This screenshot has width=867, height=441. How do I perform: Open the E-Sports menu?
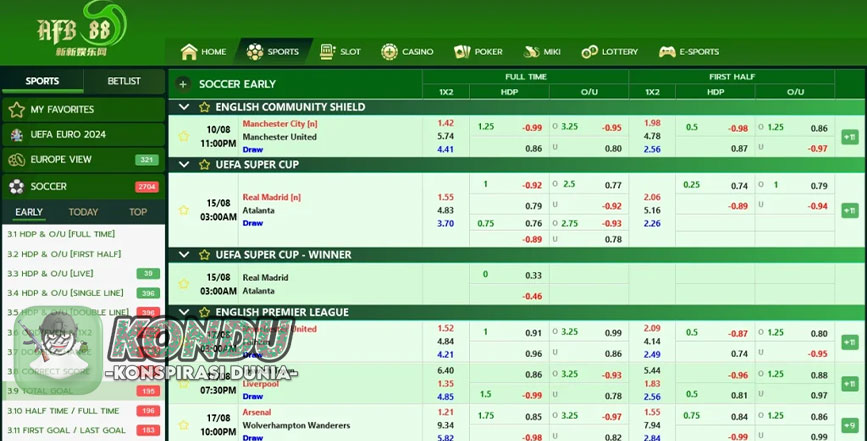689,51
